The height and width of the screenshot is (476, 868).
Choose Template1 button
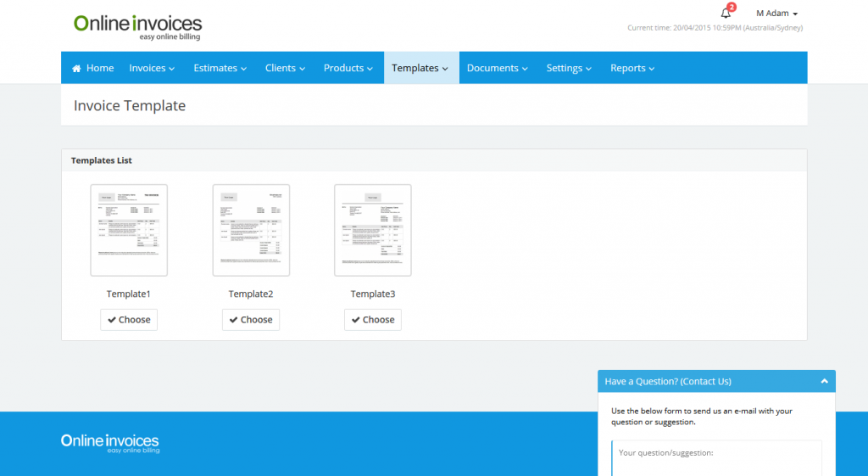pyautogui.click(x=129, y=320)
